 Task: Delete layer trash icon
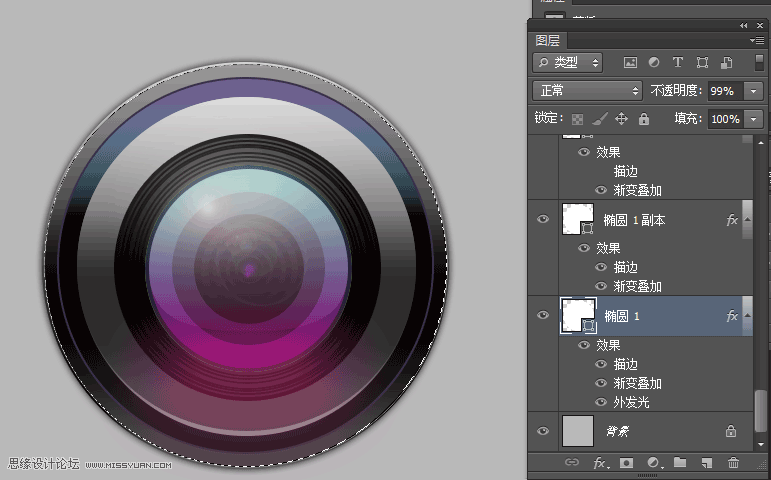point(733,463)
